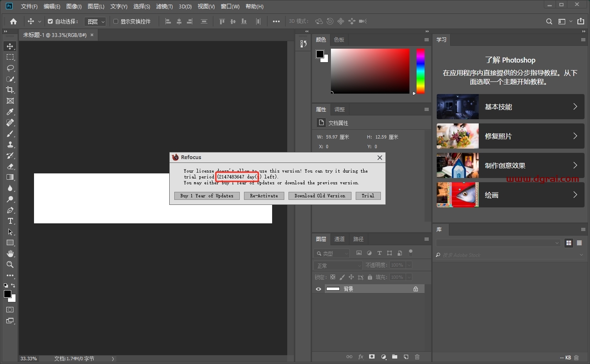Select the Clone Stamp tool
The height and width of the screenshot is (364, 590).
pyautogui.click(x=10, y=144)
